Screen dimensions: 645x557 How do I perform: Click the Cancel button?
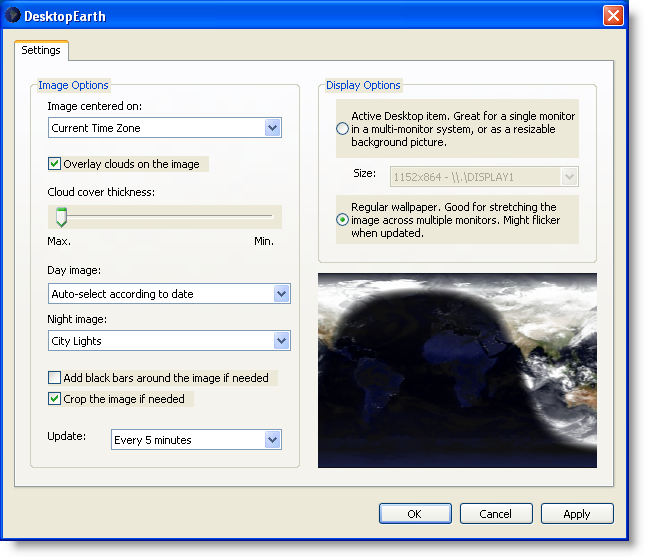click(496, 514)
